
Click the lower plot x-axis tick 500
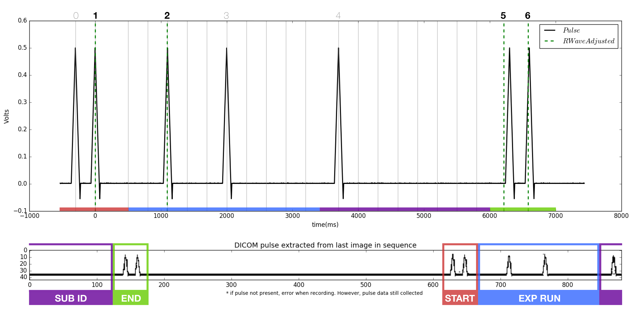coord(366,285)
